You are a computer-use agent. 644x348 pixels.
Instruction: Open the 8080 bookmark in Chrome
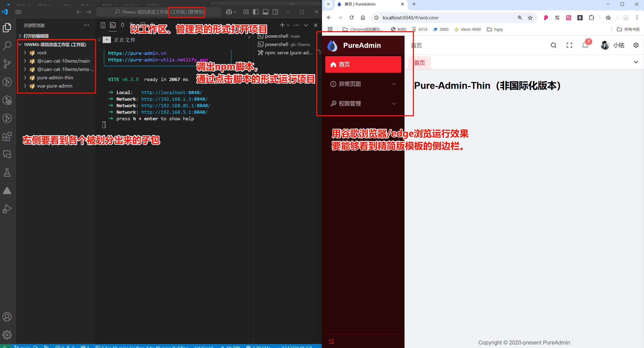pyautogui.click(x=398, y=29)
